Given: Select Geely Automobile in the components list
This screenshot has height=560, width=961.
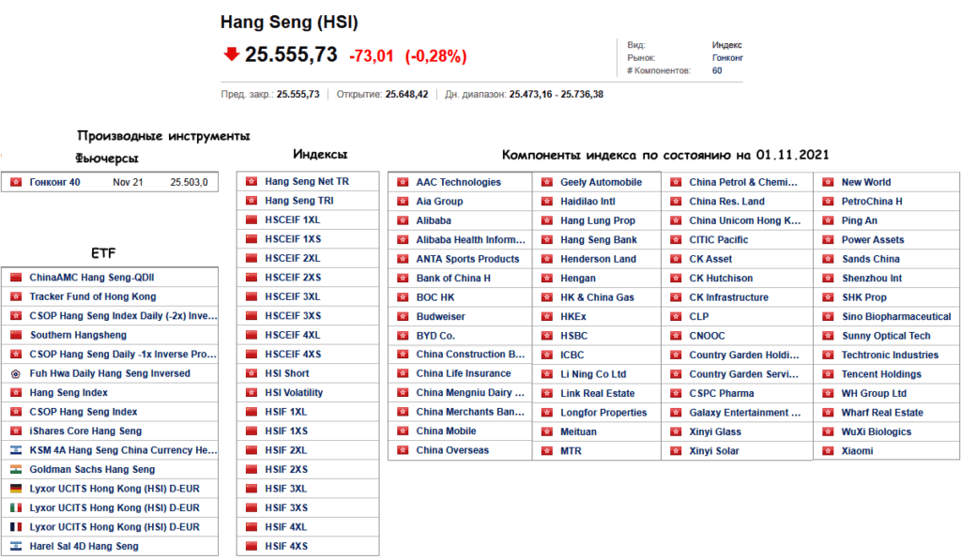Looking at the screenshot, I should 601,182.
